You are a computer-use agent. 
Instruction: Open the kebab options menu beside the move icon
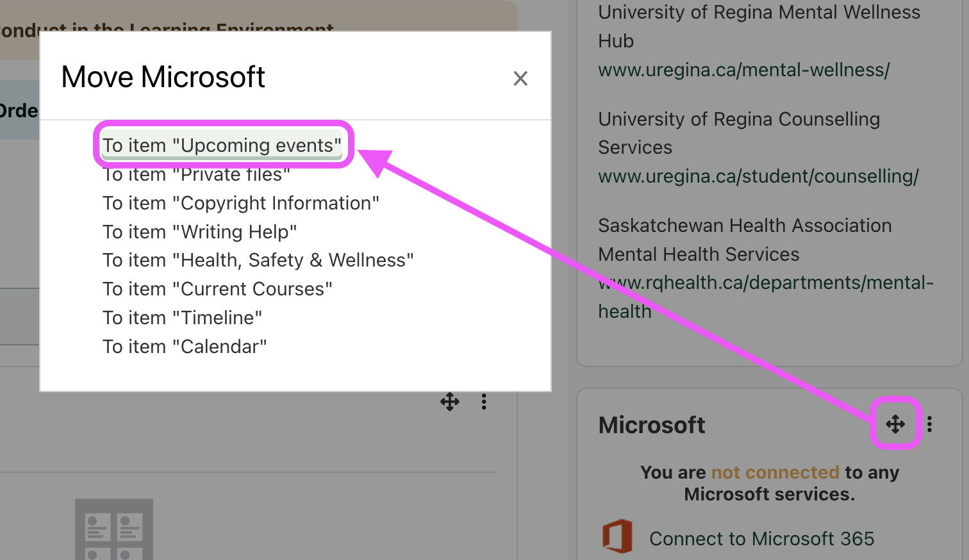484,402
